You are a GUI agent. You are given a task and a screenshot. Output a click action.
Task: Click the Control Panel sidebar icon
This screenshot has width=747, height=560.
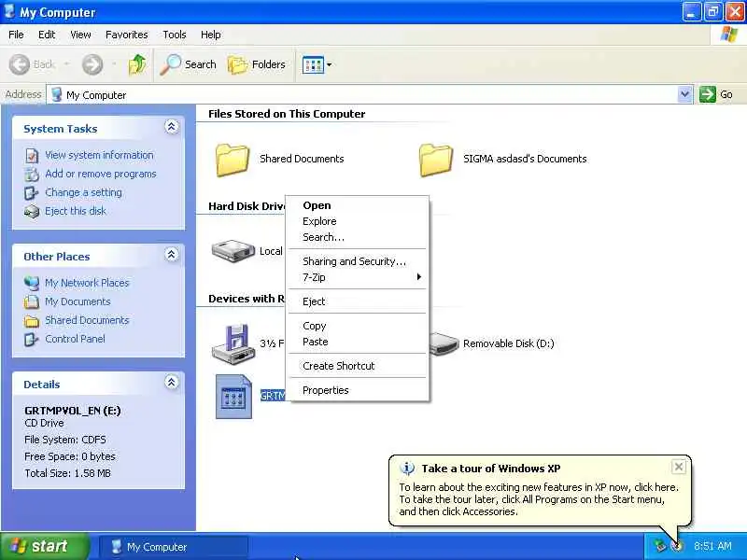32,340
